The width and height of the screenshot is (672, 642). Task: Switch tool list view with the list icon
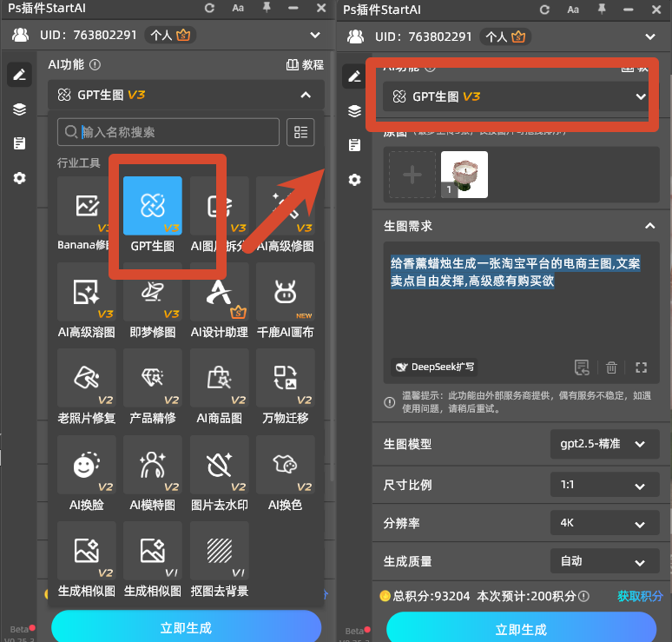[x=300, y=132]
